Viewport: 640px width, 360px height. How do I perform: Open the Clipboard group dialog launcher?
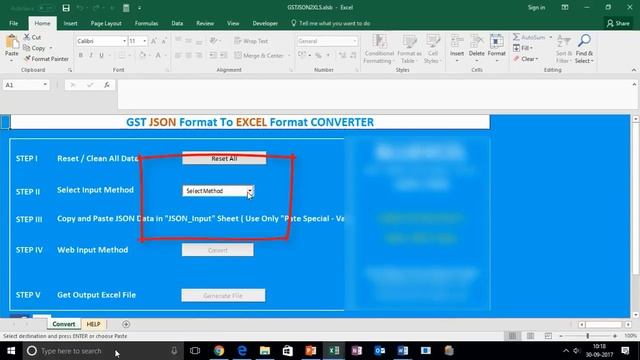coord(70,70)
